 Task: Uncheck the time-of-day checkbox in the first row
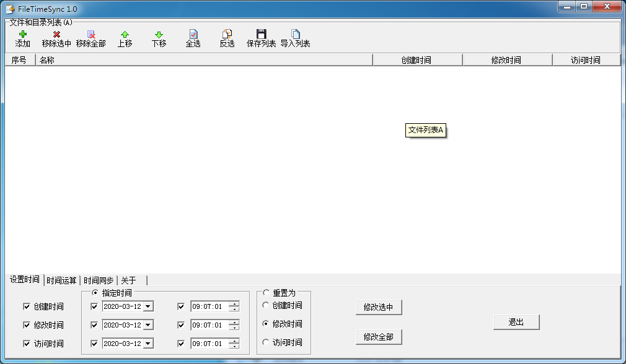point(181,306)
